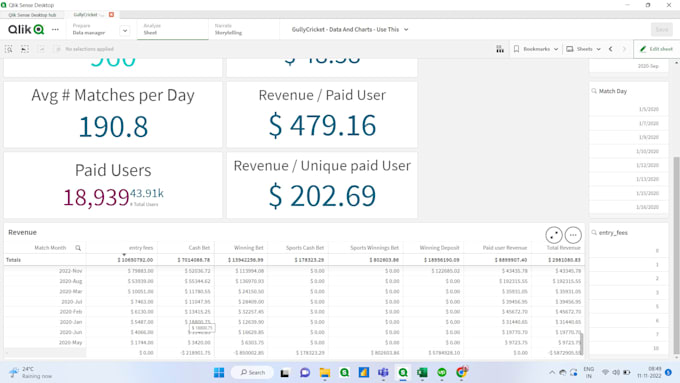Image resolution: width=680 pixels, height=383 pixels.
Task: Go to the next sheet arrow
Action: point(624,49)
